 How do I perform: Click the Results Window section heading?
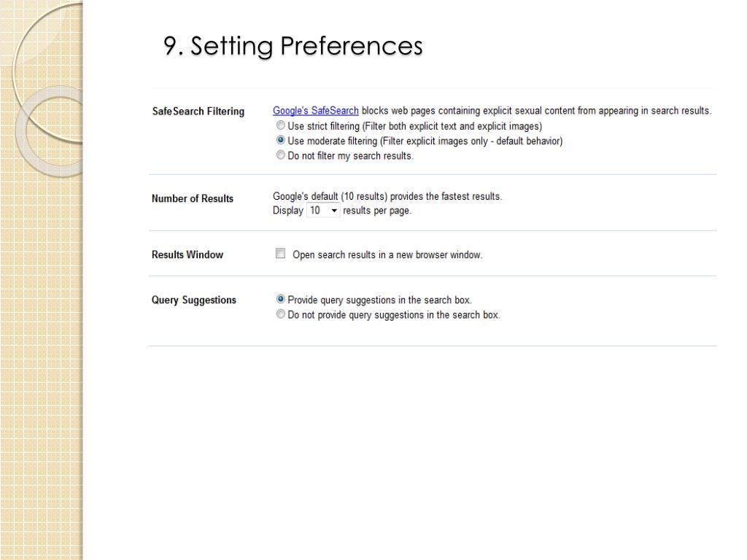tap(187, 254)
